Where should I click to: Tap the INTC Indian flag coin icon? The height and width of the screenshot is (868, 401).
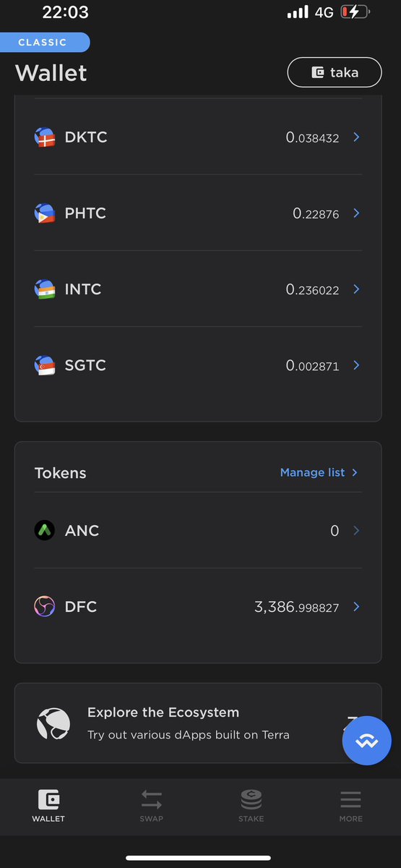click(45, 289)
